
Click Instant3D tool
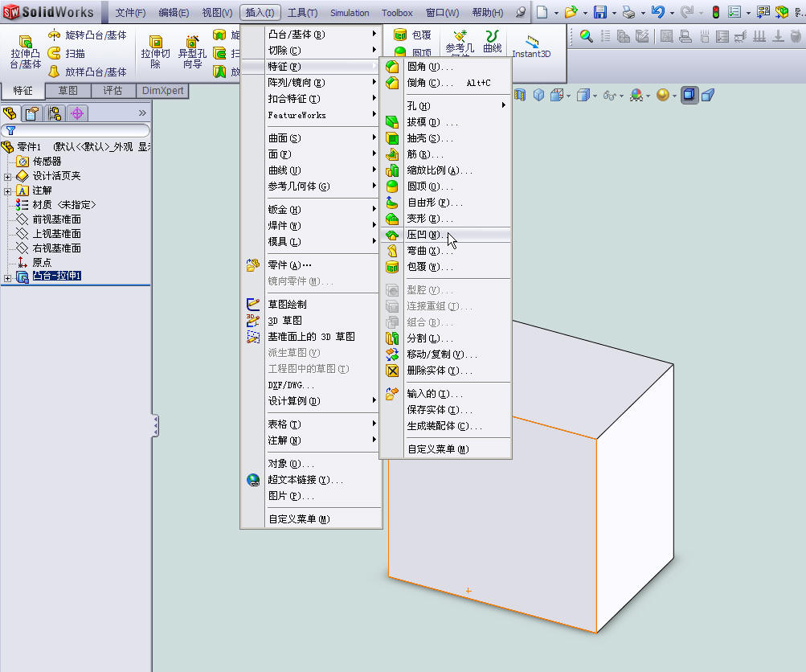point(531,47)
